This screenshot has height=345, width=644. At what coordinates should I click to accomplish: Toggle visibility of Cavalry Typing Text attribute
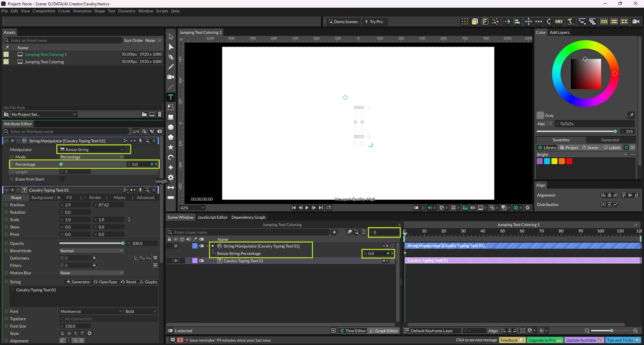click(12, 190)
